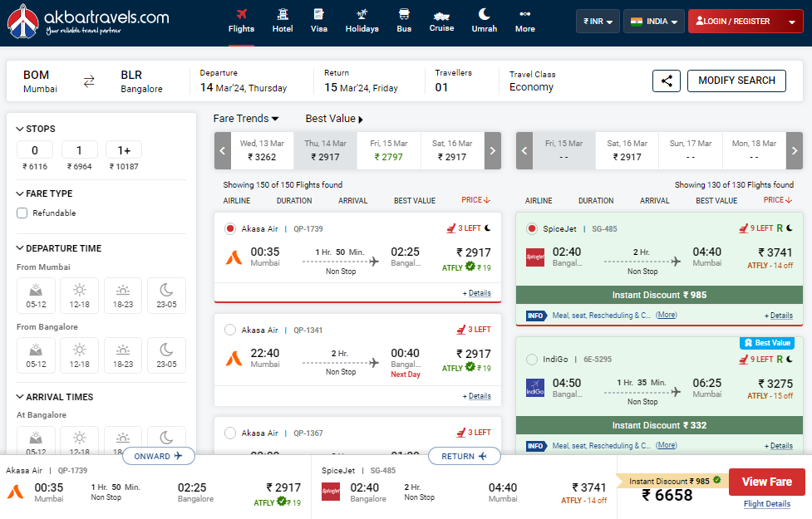
Task: Show later onward dates
Action: (x=493, y=150)
